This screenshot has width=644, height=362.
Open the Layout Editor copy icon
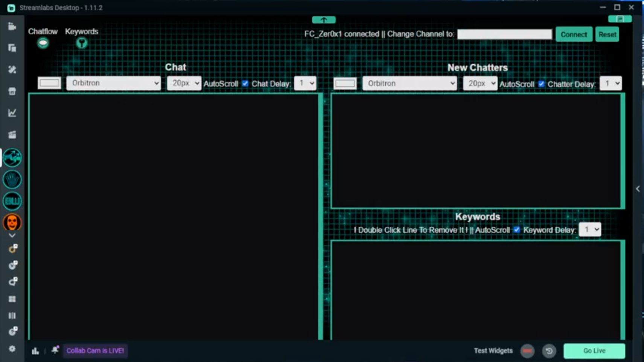tap(12, 48)
